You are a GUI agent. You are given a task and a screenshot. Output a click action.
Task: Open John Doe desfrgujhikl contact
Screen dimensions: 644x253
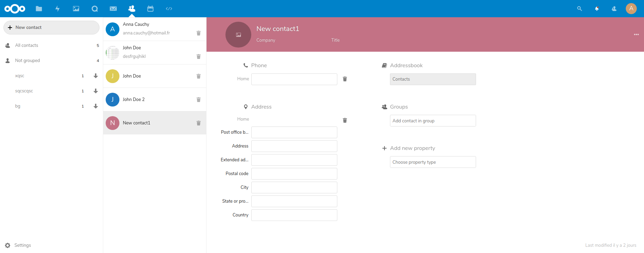pyautogui.click(x=155, y=53)
